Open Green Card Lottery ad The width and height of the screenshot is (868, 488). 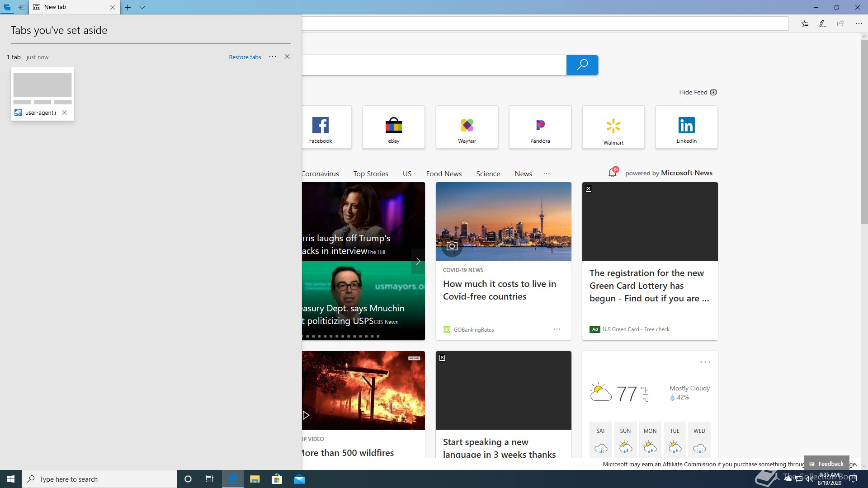pyautogui.click(x=649, y=286)
